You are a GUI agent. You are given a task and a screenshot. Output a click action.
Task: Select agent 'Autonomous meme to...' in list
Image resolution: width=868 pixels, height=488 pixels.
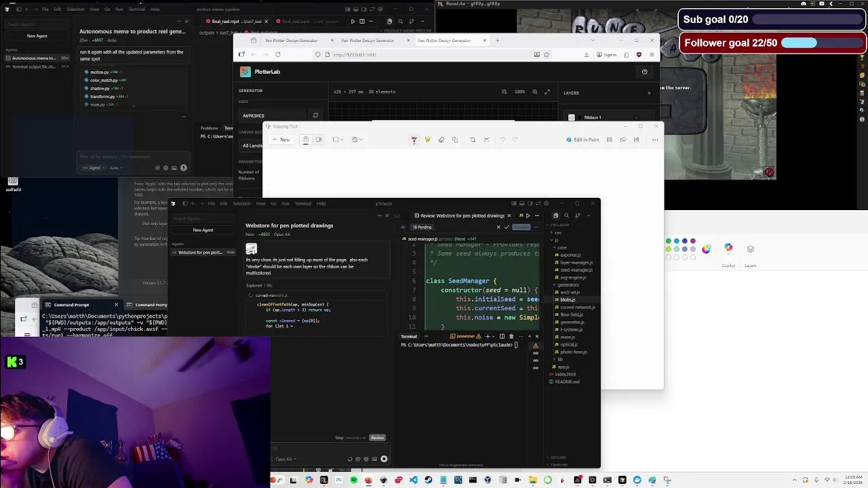coord(37,58)
